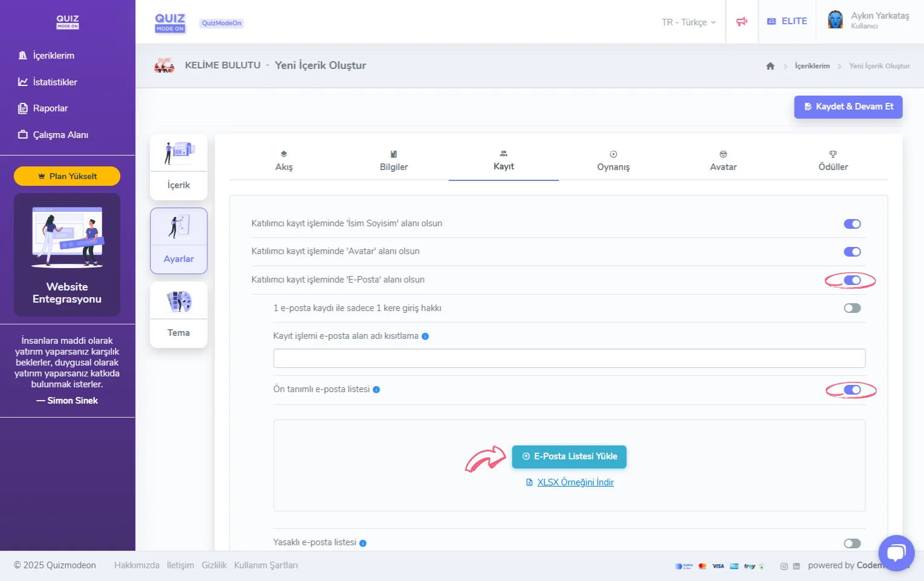The width and height of the screenshot is (924, 581).
Task: Open the Ödüller tab
Action: 833,161
